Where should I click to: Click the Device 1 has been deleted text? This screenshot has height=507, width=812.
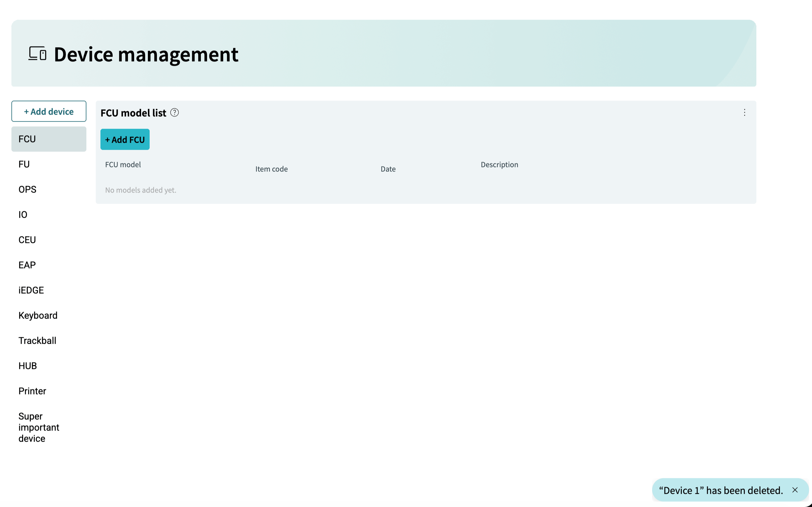tap(721, 490)
